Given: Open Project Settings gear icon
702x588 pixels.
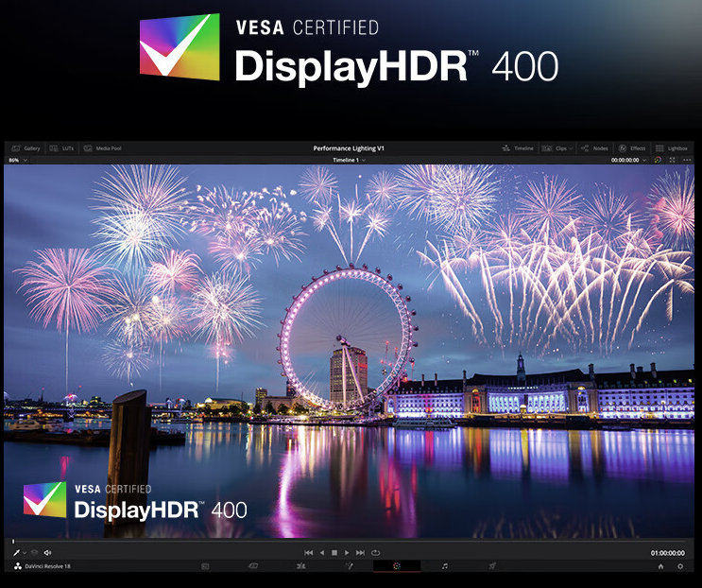Looking at the screenshot, I should pyautogui.click(x=680, y=566).
